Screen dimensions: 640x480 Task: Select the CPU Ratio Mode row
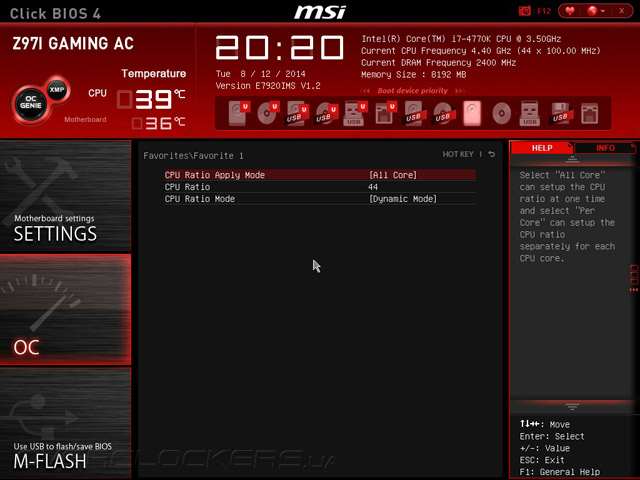click(x=320, y=199)
